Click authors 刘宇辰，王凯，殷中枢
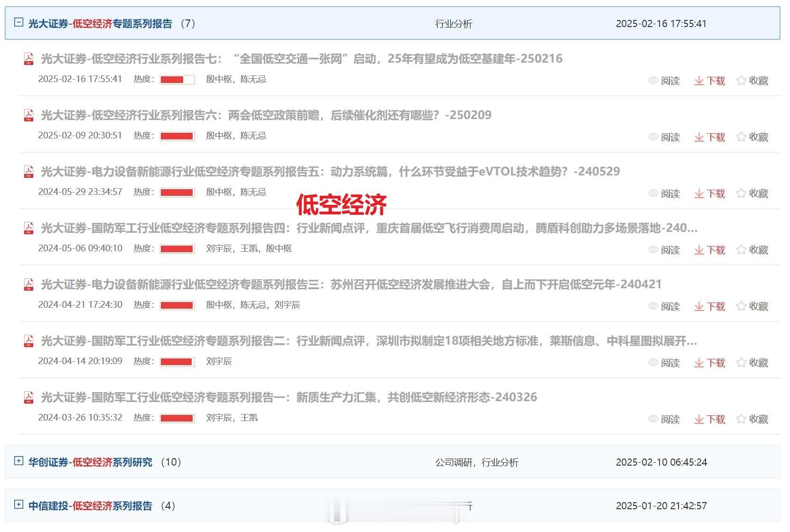Screen dimensions: 790x532 [x=249, y=248]
